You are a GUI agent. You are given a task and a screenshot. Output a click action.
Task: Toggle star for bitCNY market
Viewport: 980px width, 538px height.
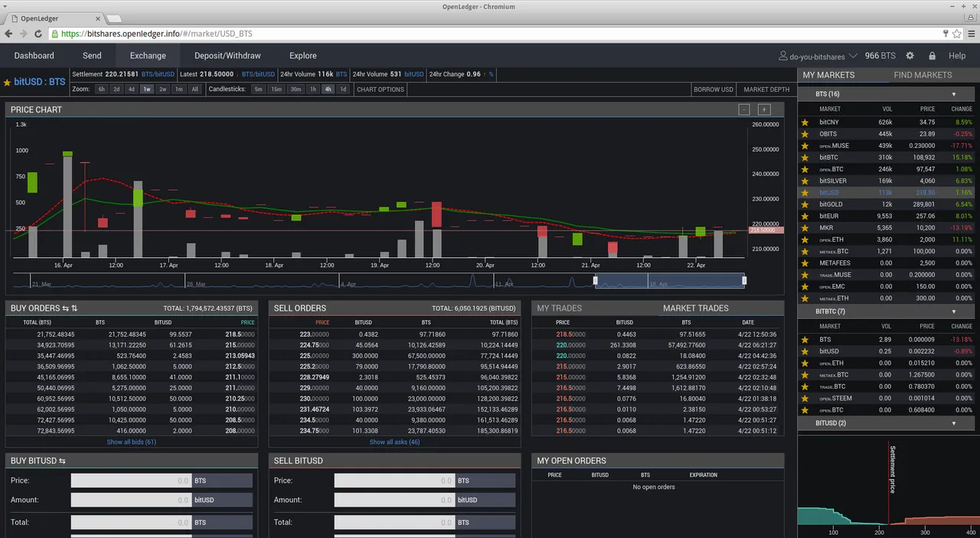click(805, 122)
